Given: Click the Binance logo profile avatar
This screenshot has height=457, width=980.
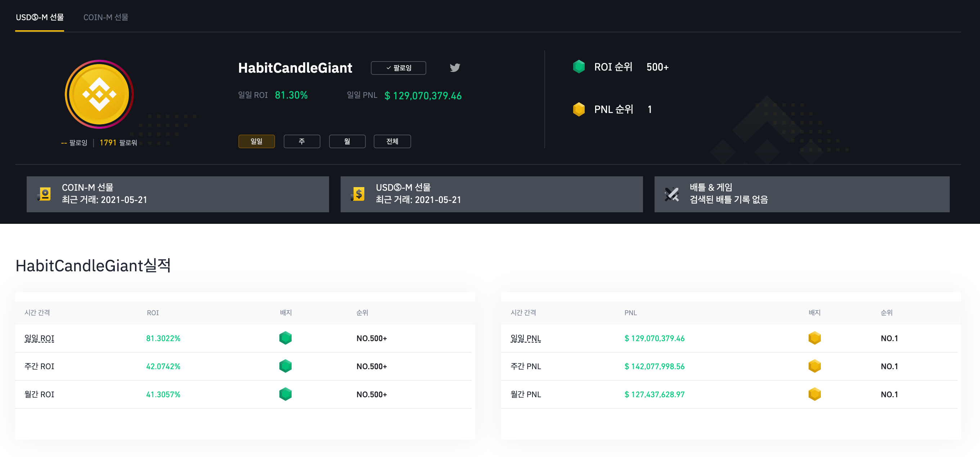Looking at the screenshot, I should (99, 94).
